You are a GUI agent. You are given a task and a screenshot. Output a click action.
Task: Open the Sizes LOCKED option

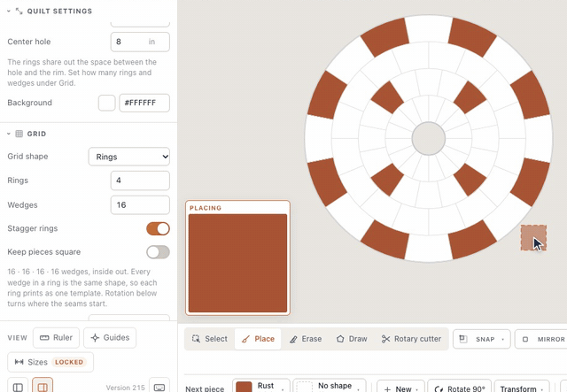point(50,362)
